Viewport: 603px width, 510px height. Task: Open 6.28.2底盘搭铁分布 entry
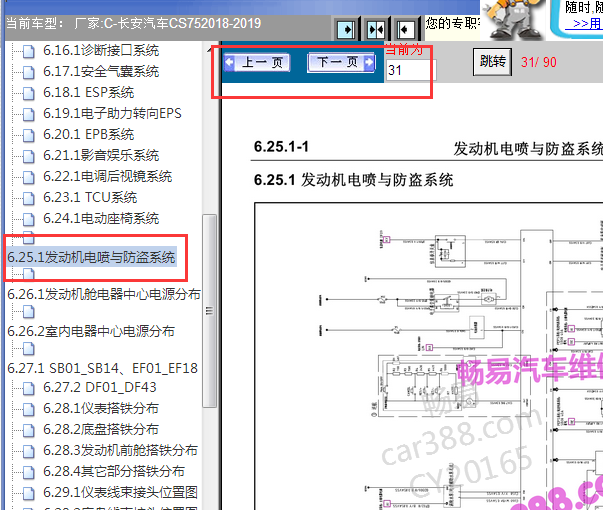[x=101, y=429]
